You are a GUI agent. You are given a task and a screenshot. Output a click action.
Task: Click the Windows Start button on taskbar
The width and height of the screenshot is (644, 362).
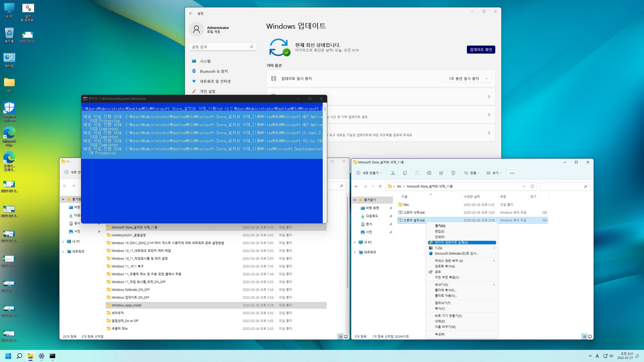[x=8, y=356]
